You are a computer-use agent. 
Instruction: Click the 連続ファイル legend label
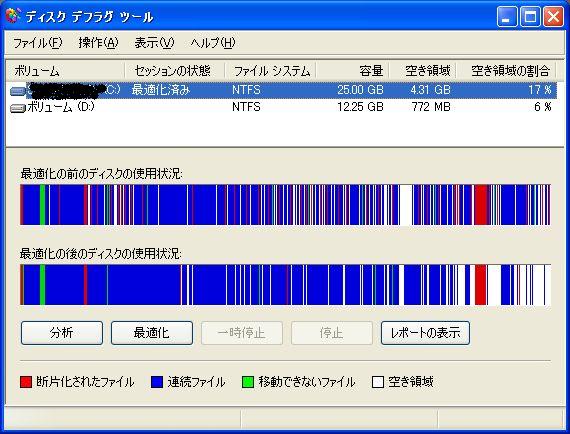[x=196, y=382]
